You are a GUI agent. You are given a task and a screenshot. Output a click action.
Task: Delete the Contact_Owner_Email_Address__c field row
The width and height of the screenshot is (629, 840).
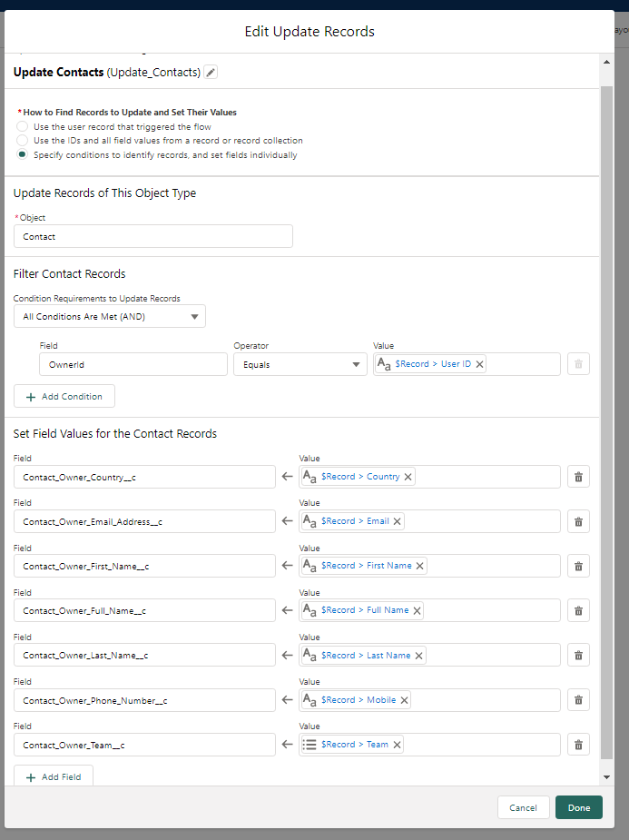pyautogui.click(x=578, y=521)
